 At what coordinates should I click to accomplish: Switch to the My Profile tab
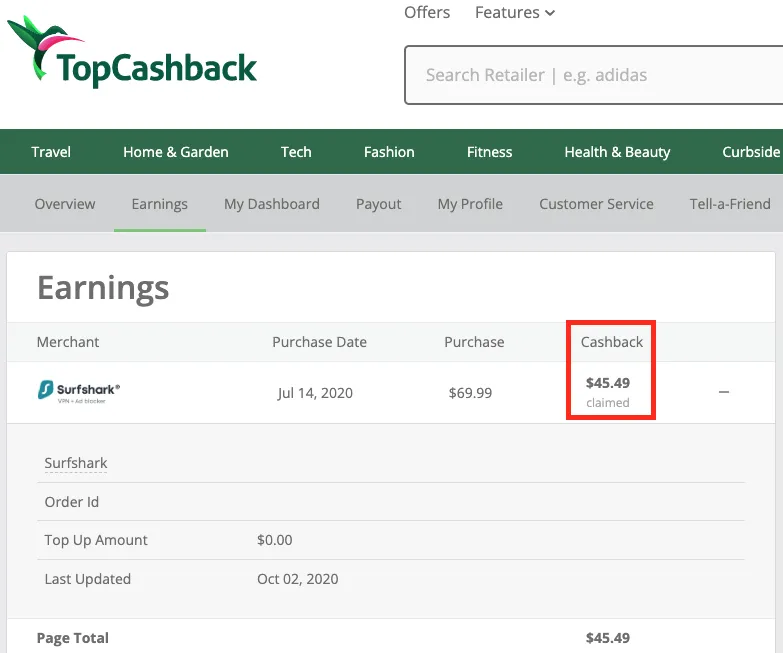[470, 204]
